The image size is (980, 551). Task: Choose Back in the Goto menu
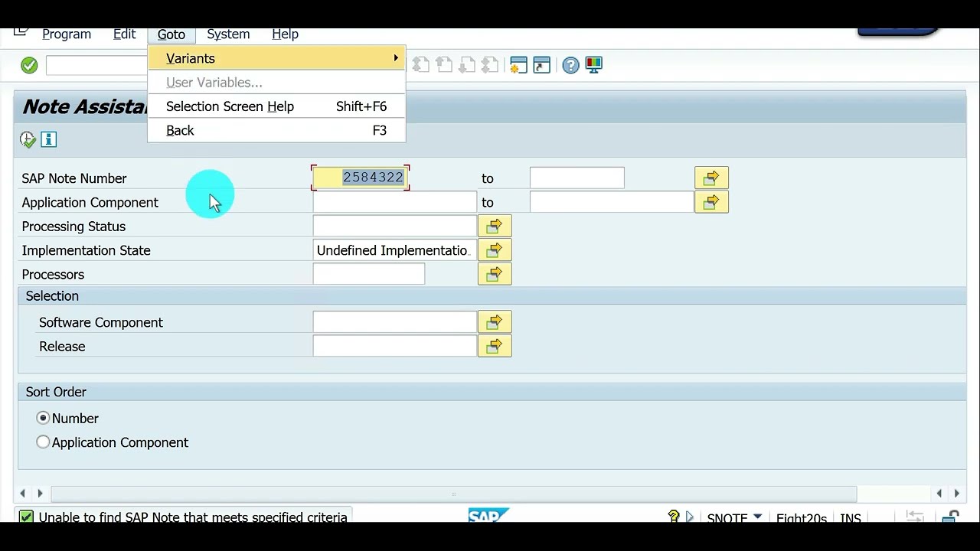click(276, 130)
